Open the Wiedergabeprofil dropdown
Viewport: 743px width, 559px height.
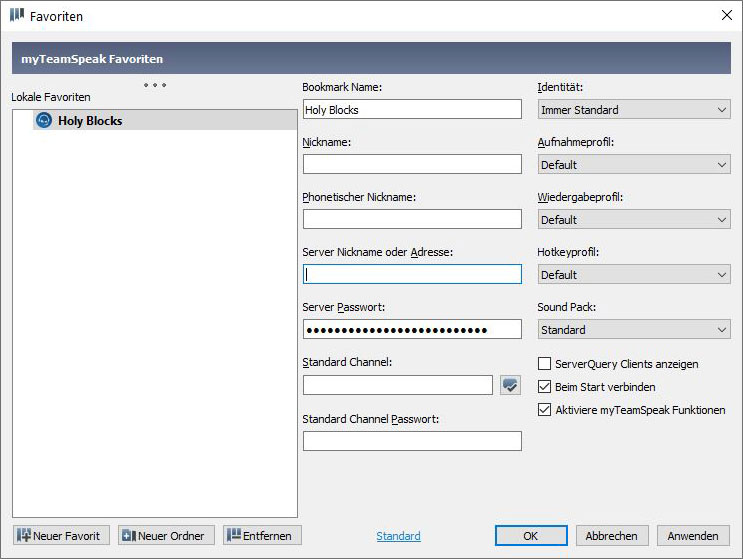pyautogui.click(x=634, y=220)
